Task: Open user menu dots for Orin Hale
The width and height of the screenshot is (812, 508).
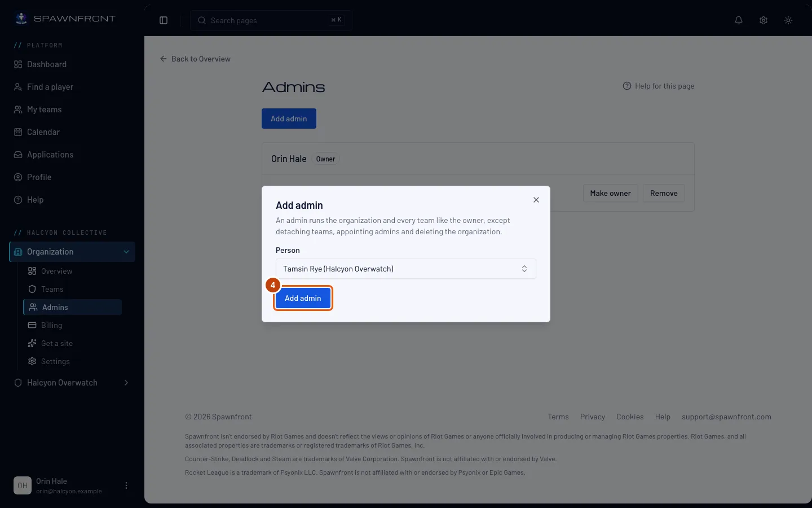Action: pos(126,485)
